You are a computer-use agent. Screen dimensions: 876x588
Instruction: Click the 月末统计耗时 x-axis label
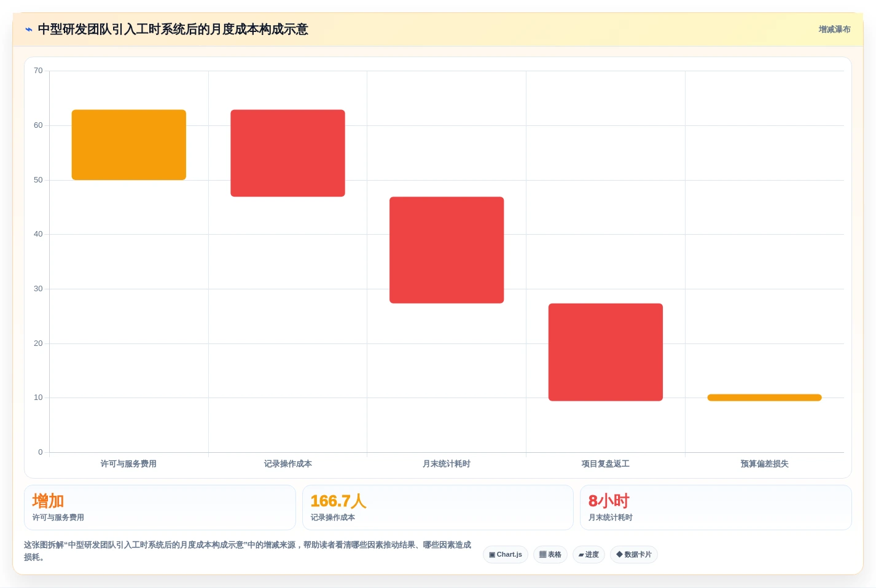(447, 464)
